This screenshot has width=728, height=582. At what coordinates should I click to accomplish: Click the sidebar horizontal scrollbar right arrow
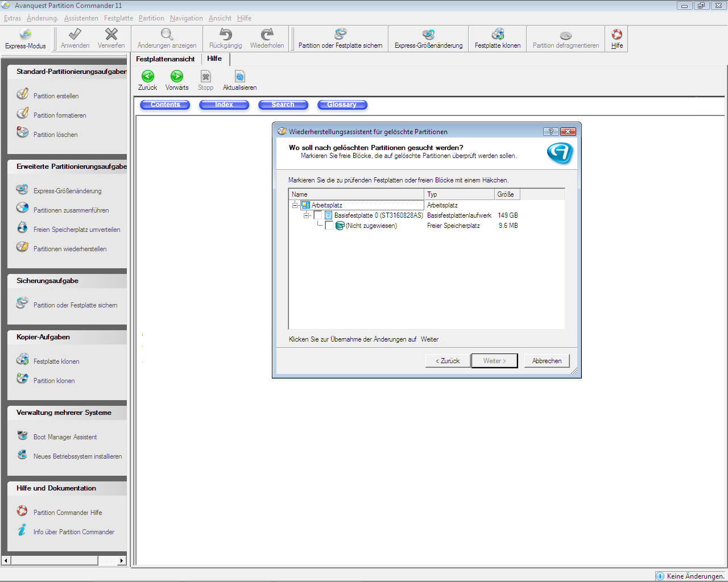tap(121, 560)
